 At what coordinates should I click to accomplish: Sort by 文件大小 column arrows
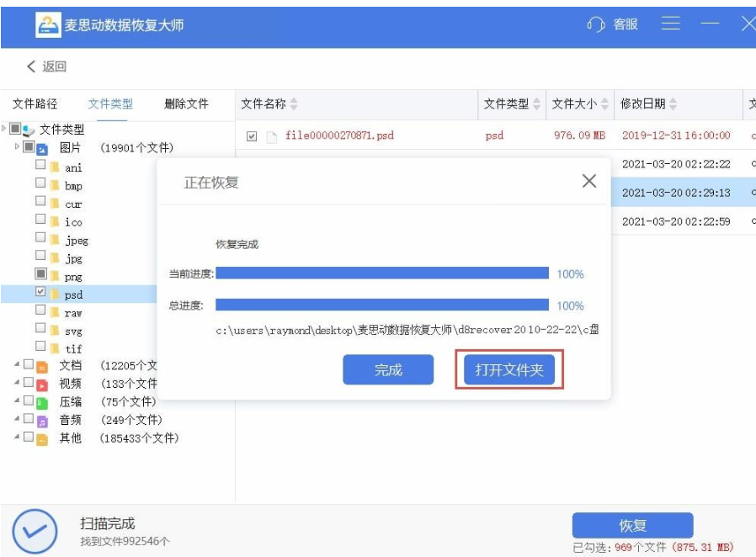point(604,103)
